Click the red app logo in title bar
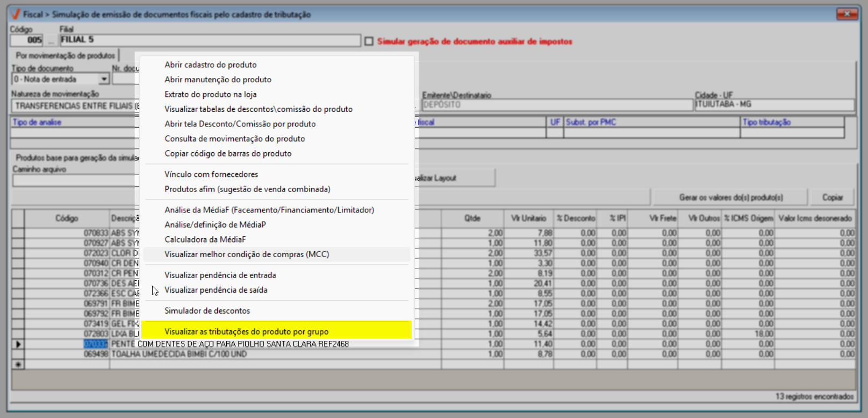 pyautogui.click(x=16, y=14)
